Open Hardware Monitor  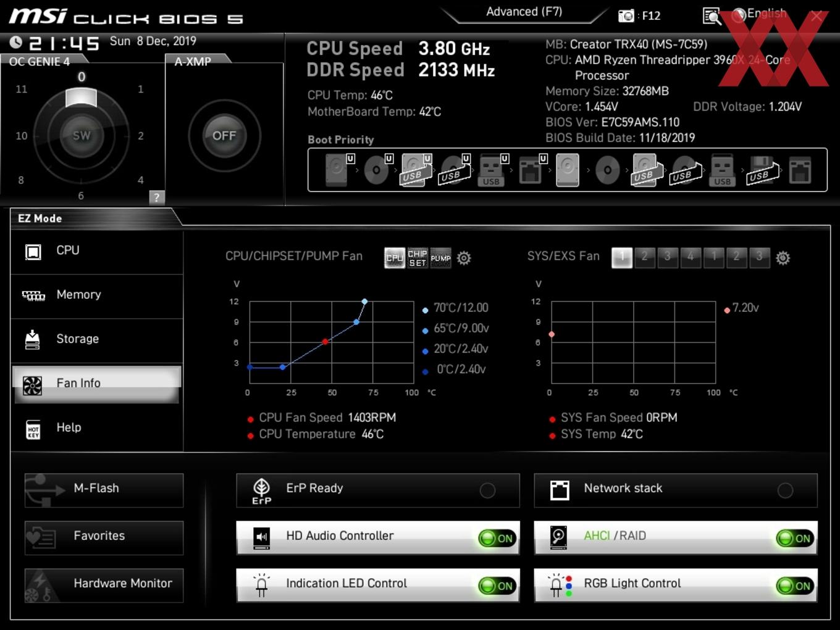click(104, 586)
